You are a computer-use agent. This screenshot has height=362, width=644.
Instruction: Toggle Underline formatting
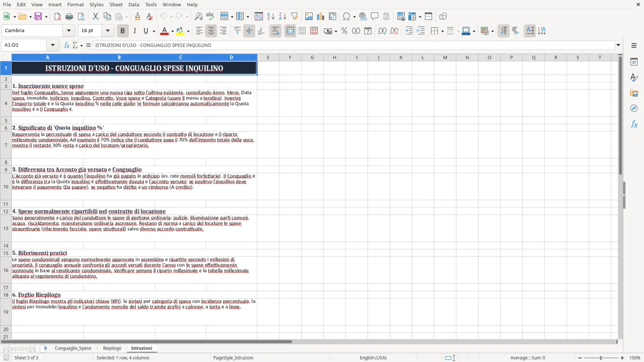coord(145,31)
